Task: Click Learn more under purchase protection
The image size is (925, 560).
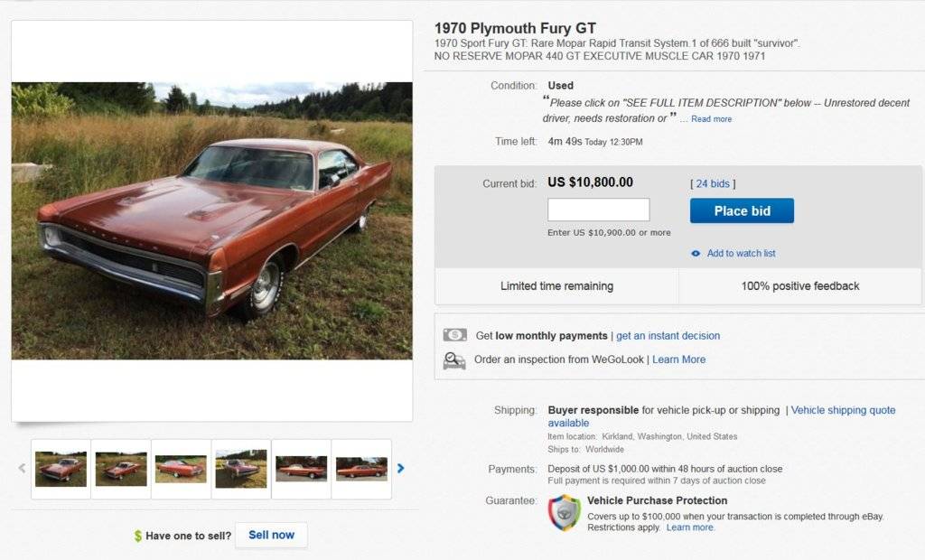Action: (x=689, y=527)
